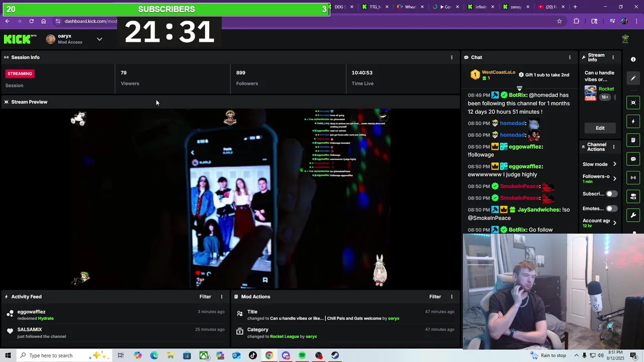Switch to the TTG browser tab

(x=375, y=7)
